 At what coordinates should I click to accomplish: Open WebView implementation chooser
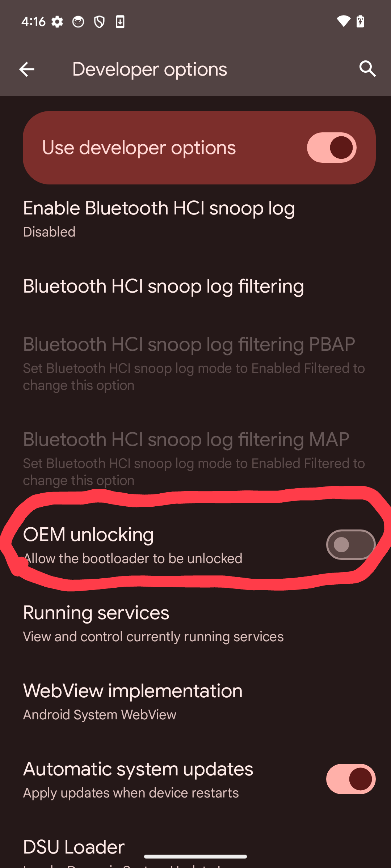click(x=195, y=702)
